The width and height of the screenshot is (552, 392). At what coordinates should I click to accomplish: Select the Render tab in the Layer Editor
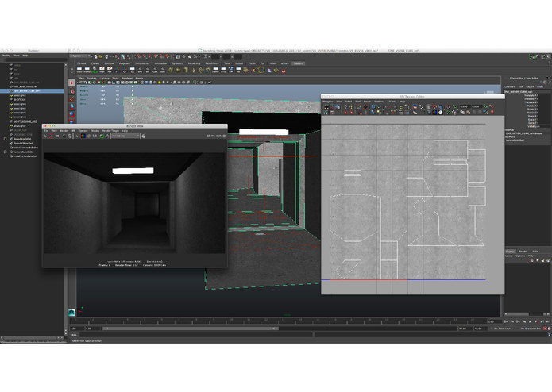(x=523, y=252)
